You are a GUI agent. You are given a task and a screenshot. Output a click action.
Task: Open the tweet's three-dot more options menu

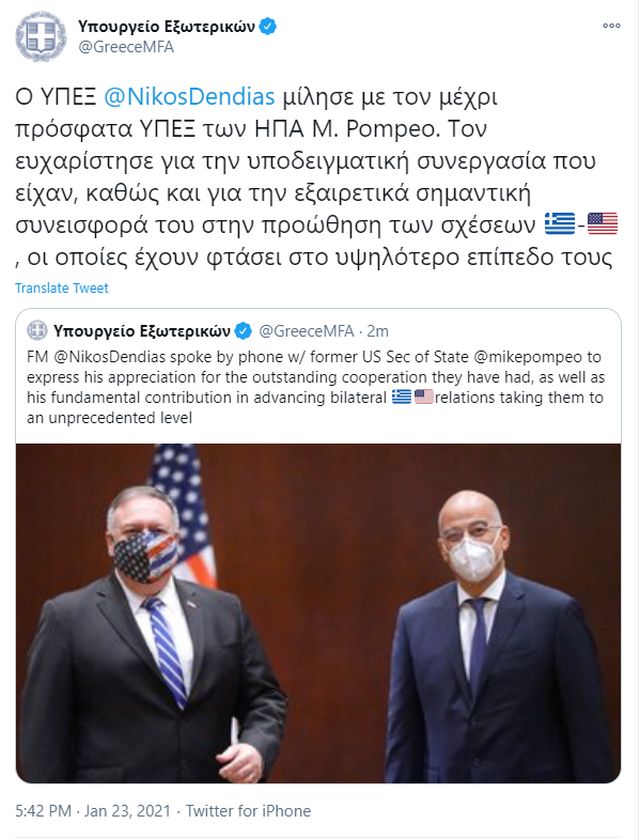coord(611,26)
